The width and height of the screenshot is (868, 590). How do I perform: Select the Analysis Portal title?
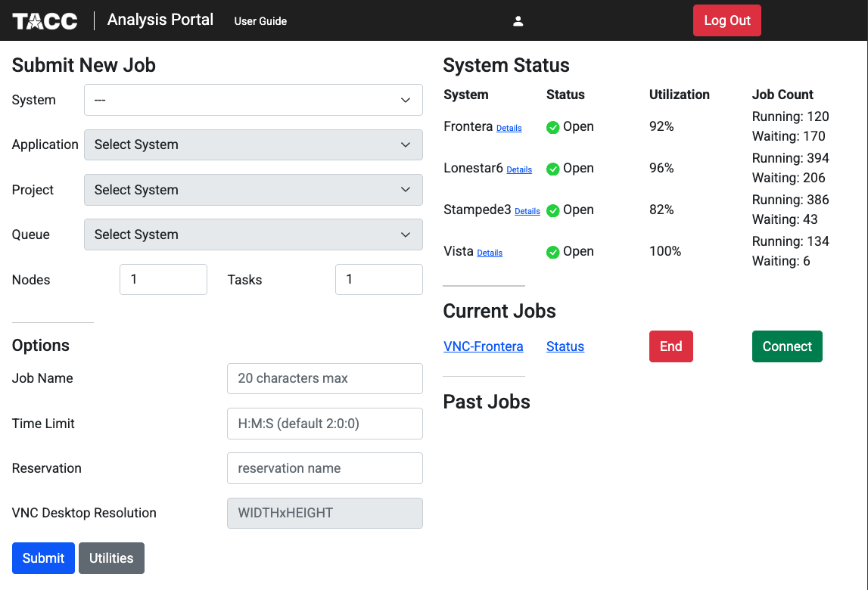point(160,20)
